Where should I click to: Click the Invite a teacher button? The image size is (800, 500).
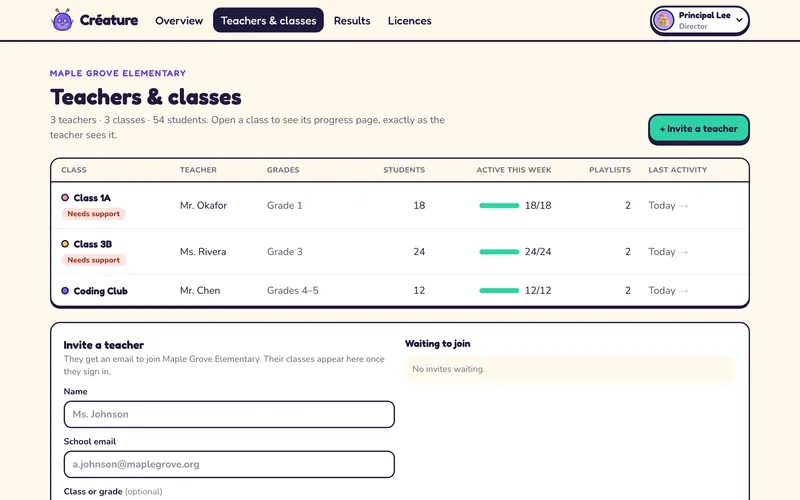(698, 129)
